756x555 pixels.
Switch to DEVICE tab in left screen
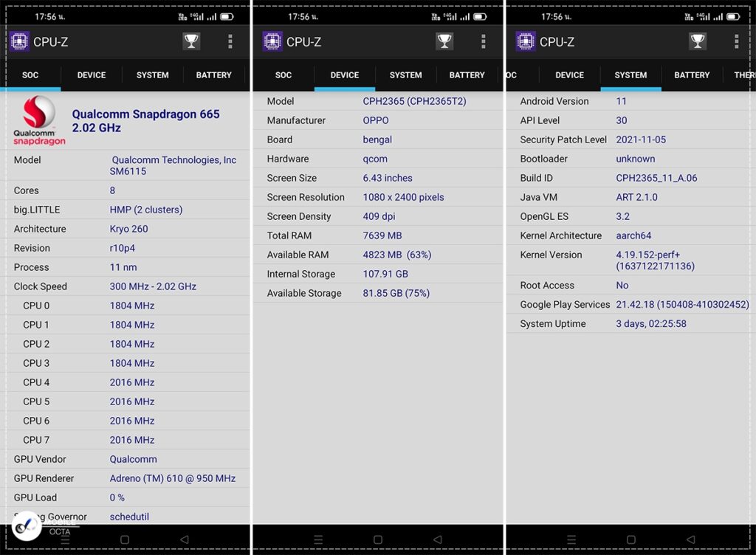(92, 75)
